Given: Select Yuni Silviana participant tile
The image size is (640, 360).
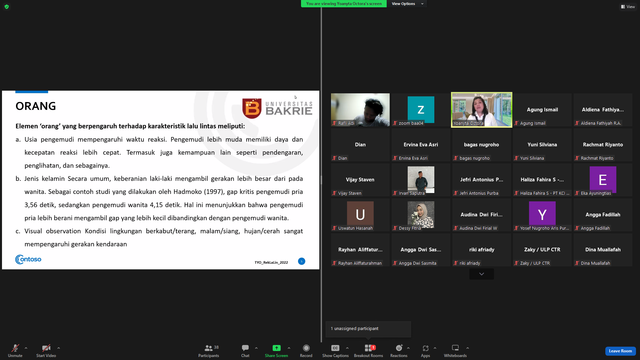Looking at the screenshot, I should [542, 145].
